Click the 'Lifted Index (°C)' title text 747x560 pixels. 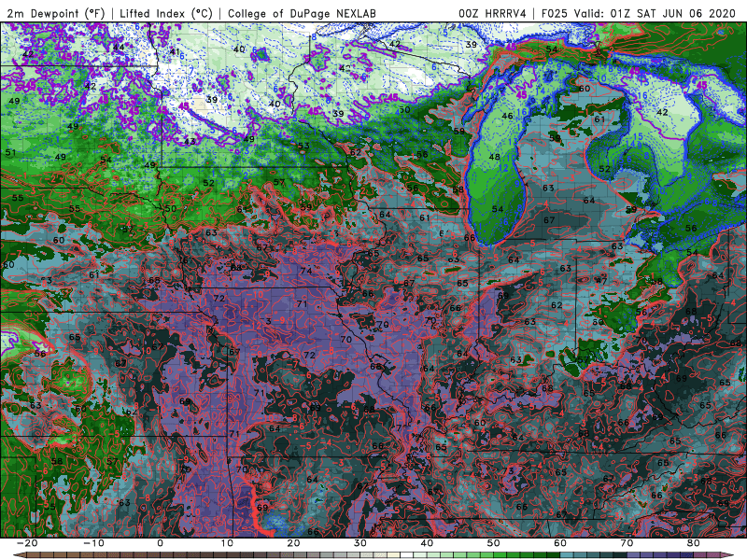(x=166, y=13)
